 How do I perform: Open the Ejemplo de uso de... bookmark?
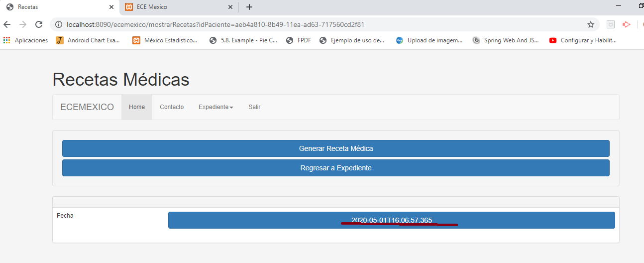tap(352, 40)
